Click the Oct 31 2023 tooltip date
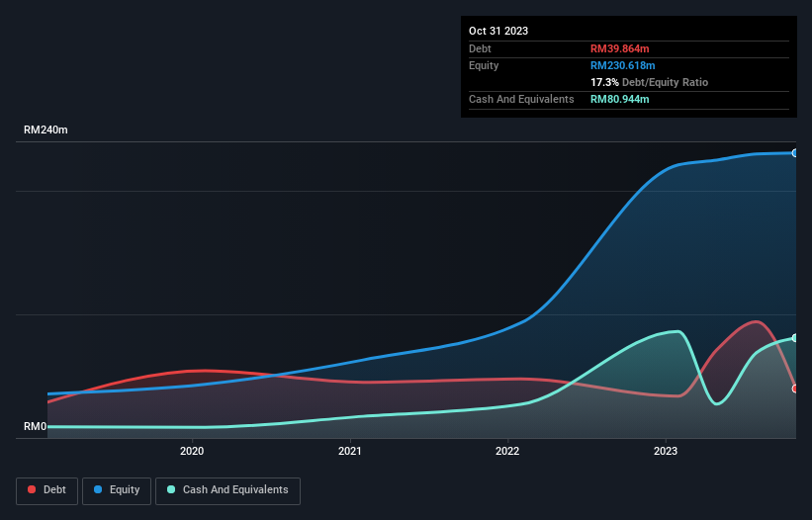The image size is (812, 520). pos(498,31)
